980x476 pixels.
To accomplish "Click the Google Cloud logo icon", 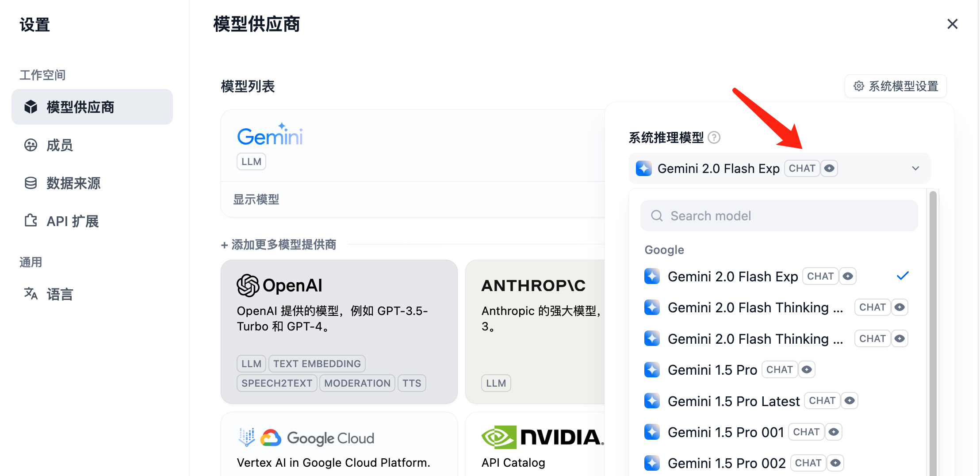I will 271,438.
